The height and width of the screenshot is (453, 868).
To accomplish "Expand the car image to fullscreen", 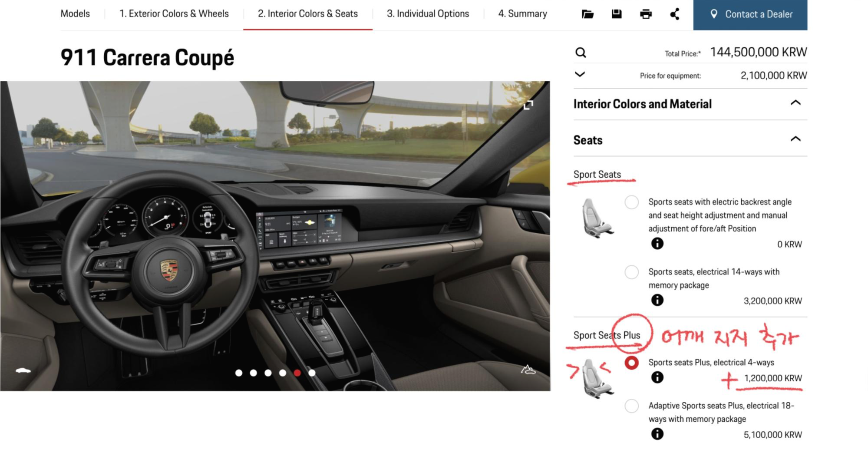I will [528, 105].
